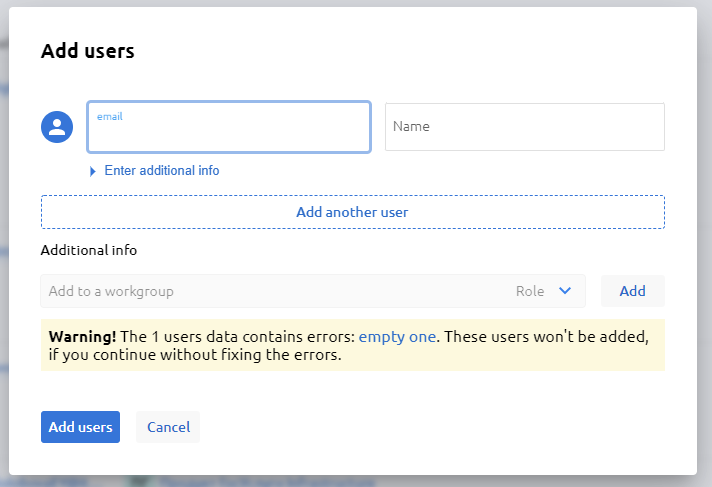Select the Additional info section label
This screenshot has width=712, height=487.
89,250
